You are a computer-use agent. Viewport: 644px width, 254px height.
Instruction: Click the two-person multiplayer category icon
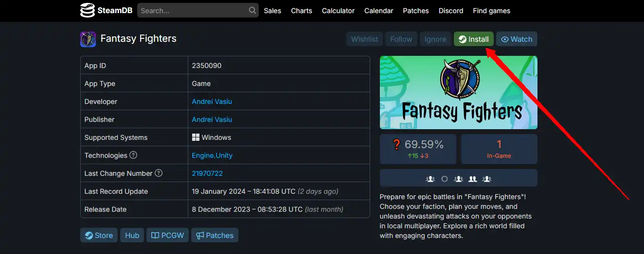point(472,179)
